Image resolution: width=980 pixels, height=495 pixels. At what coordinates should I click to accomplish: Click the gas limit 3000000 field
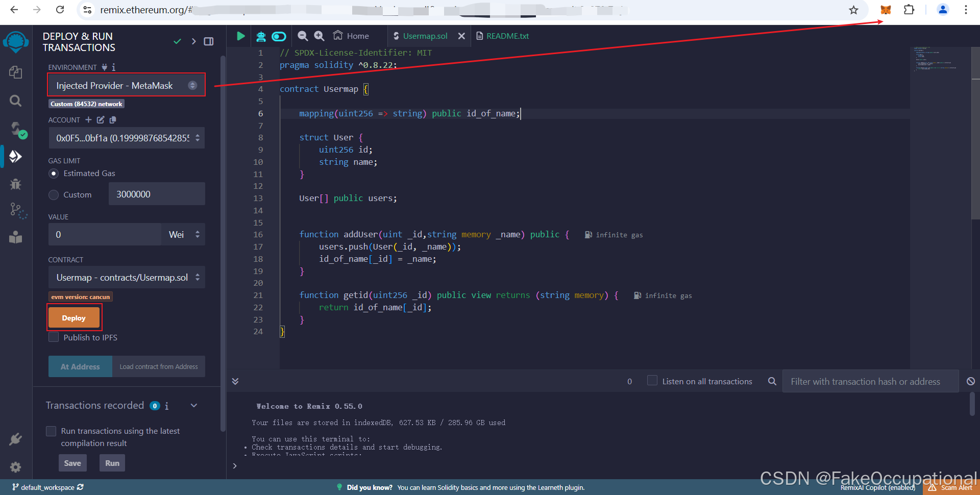tap(157, 194)
